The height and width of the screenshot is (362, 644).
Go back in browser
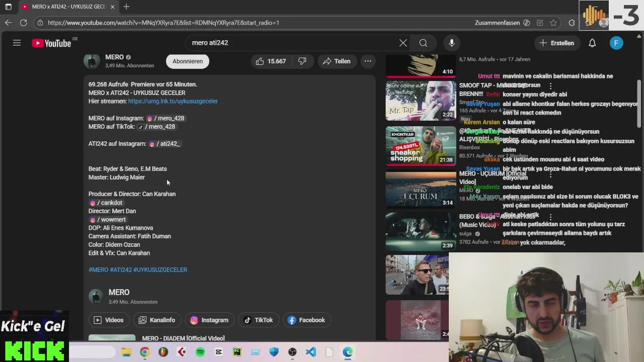tap(8, 23)
